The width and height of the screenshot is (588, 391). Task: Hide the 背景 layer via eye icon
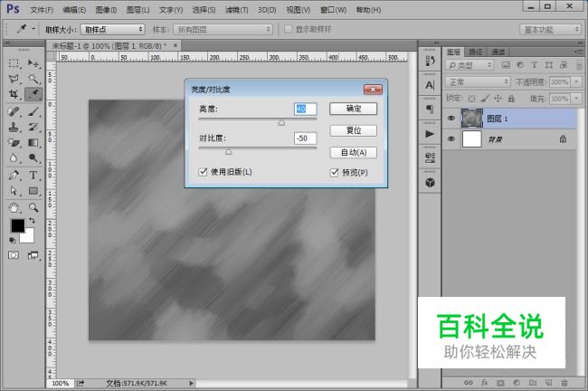coord(451,138)
